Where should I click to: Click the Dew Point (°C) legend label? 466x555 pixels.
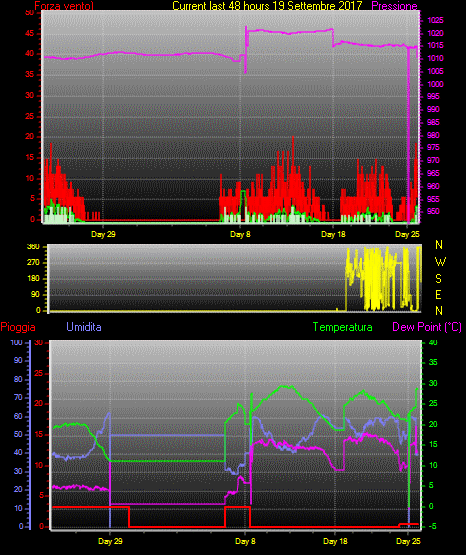click(x=427, y=327)
